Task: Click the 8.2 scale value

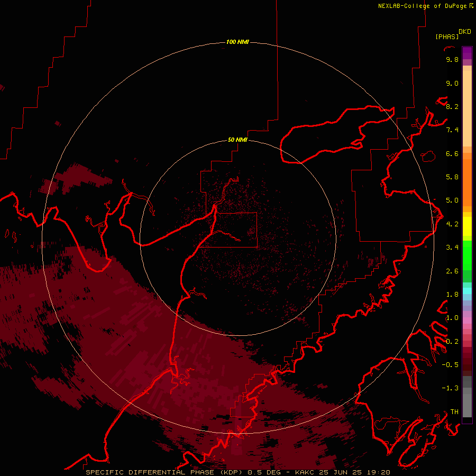Action: tap(452, 106)
